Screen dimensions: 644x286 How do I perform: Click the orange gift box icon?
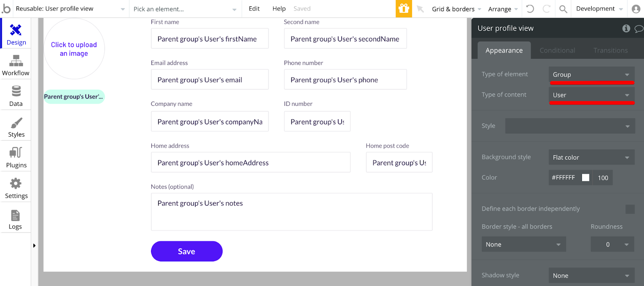(404, 8)
